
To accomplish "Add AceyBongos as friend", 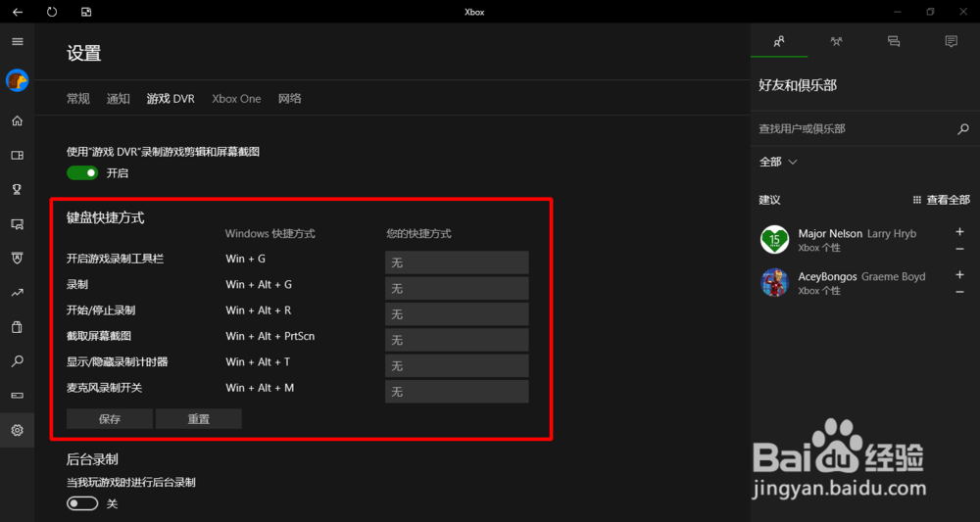I will [x=960, y=275].
